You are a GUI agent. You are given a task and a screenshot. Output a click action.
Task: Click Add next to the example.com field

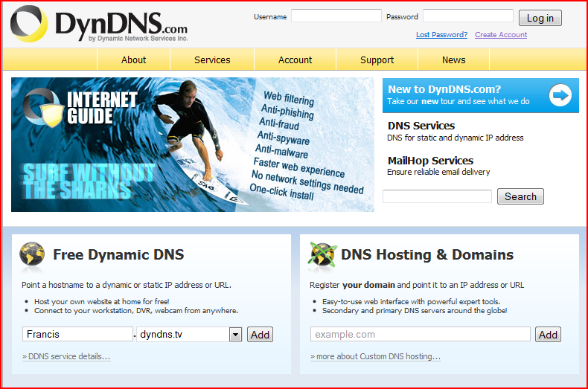click(548, 335)
